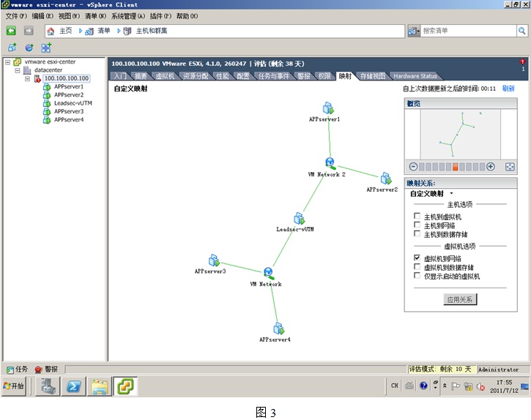The image size is (531, 420).
Task: Uncheck virtual machine to network checkbox
Action: point(417,258)
